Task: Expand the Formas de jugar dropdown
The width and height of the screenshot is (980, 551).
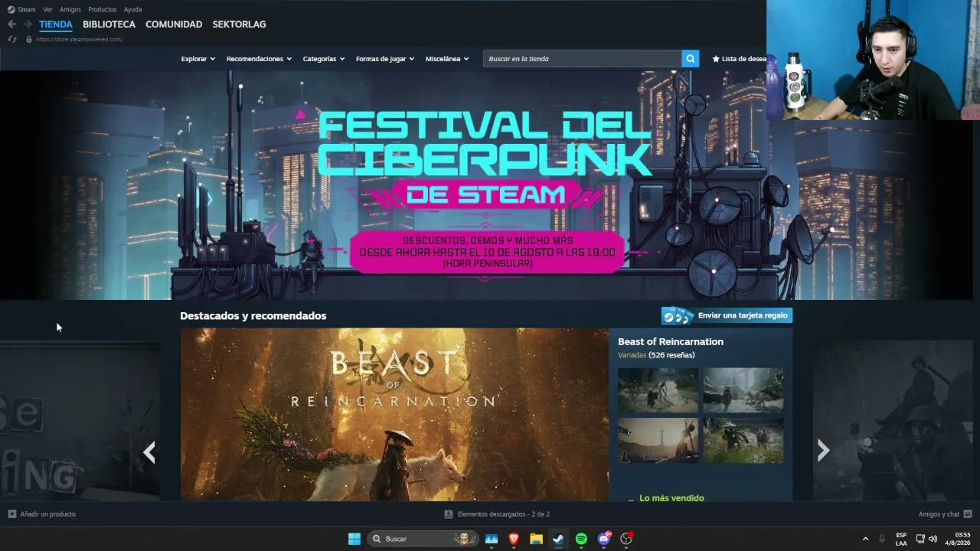Action: click(385, 59)
